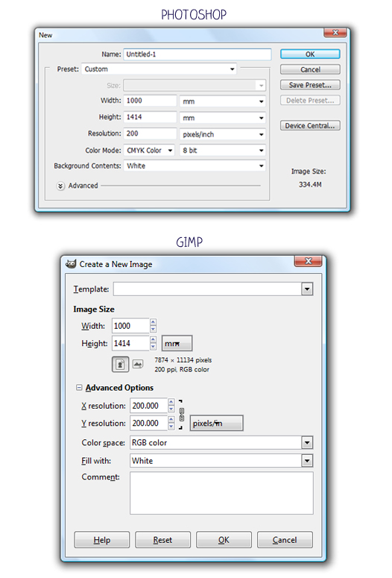Click Device Central button
392x578 pixels.
[x=310, y=126]
